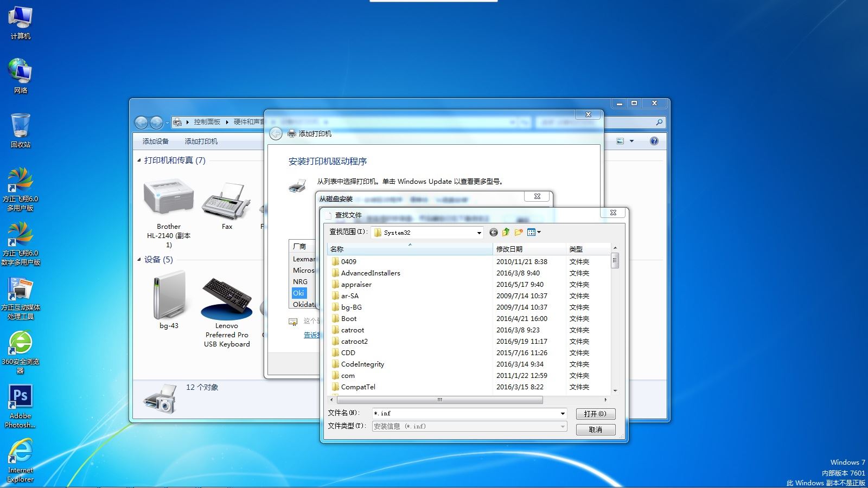Open help in Devices window
868x488 pixels.
pyautogui.click(x=654, y=141)
